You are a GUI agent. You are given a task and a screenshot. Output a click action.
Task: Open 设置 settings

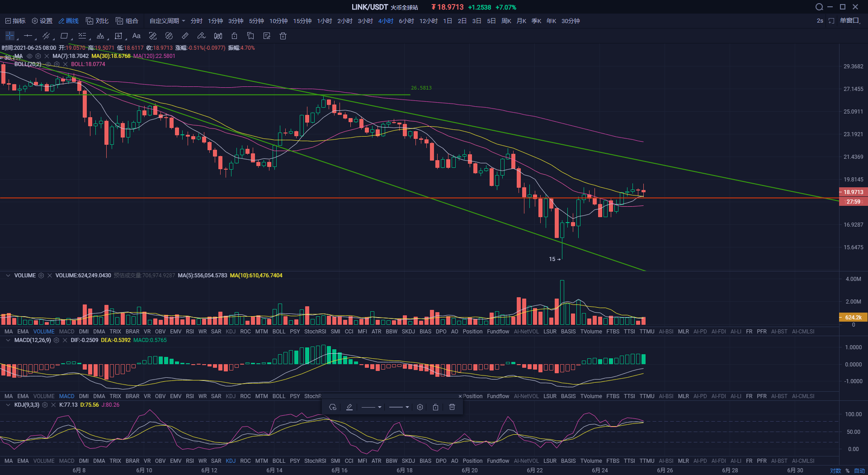tap(42, 21)
